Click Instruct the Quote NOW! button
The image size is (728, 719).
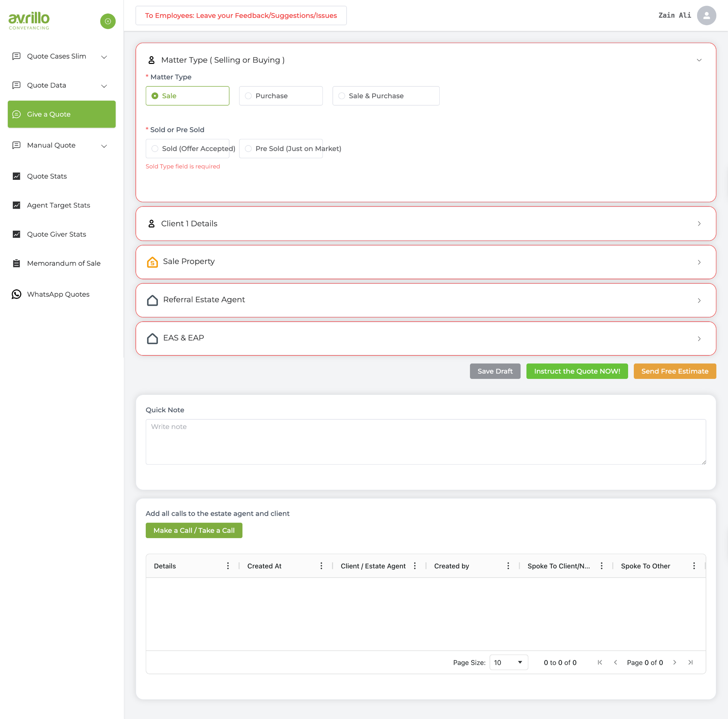click(x=577, y=371)
